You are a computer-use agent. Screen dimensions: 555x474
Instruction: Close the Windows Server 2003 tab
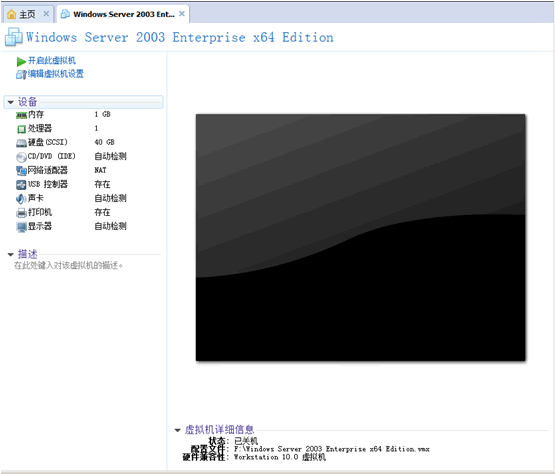coord(182,14)
